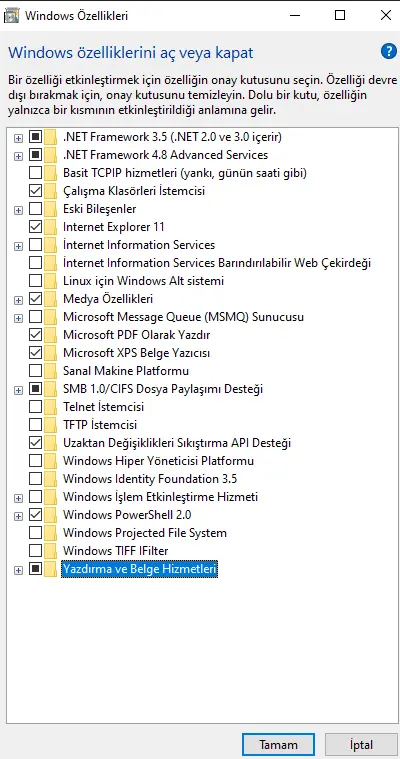Click folder icon beside Windows TIFF IFilter
400x759 pixels.
(50, 551)
